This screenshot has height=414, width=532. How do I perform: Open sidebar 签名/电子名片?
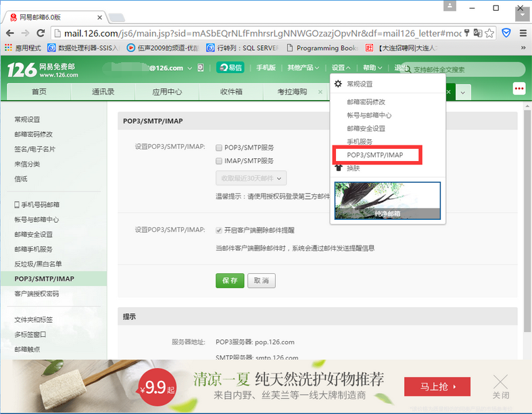(34, 149)
